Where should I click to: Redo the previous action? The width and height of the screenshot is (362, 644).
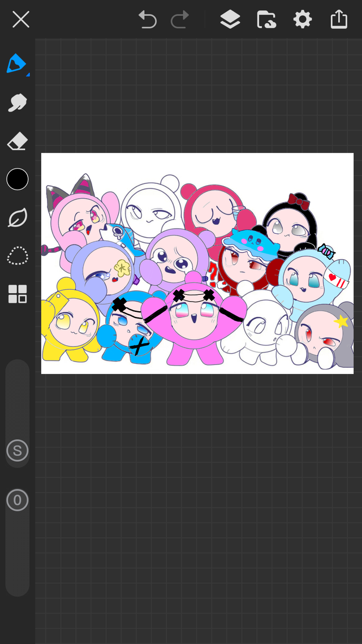(180, 20)
